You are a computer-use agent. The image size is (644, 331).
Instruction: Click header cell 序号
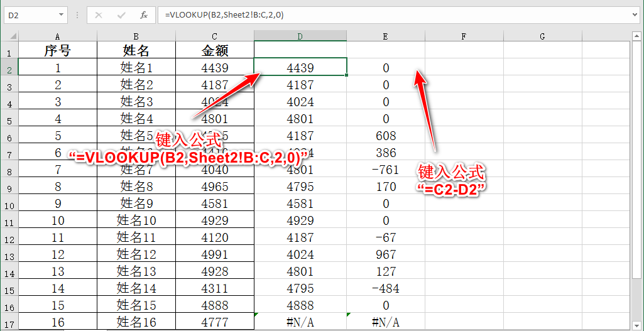click(x=58, y=50)
